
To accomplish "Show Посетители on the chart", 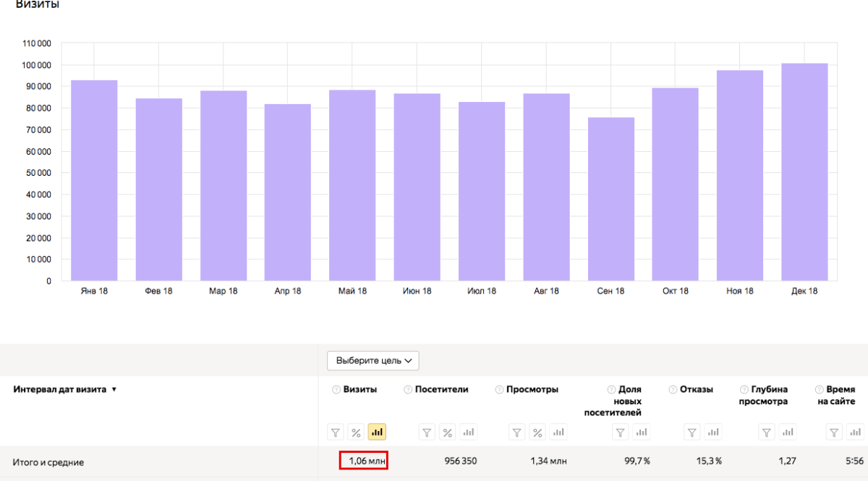I will [468, 433].
